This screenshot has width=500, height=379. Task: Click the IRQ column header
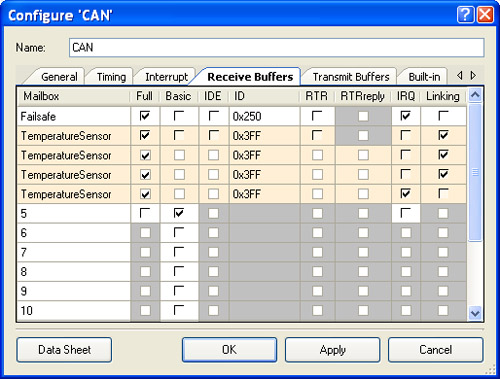tap(406, 96)
